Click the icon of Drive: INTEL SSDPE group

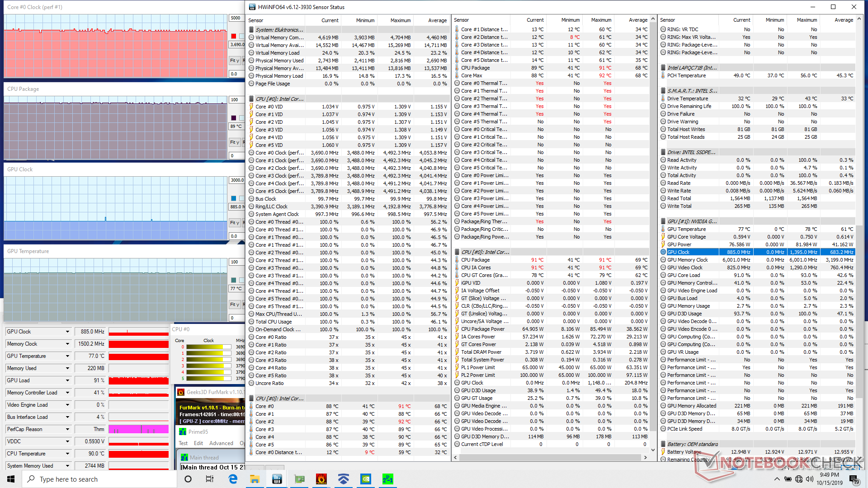point(663,152)
